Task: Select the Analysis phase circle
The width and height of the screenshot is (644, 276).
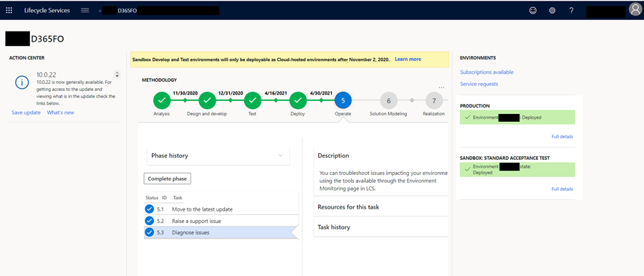Action: (162, 100)
